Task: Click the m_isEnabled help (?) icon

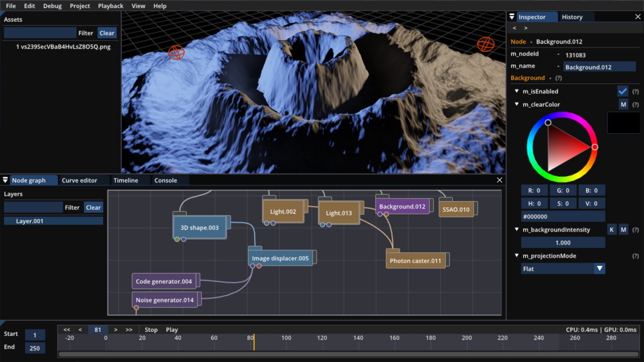Action: [x=635, y=92]
